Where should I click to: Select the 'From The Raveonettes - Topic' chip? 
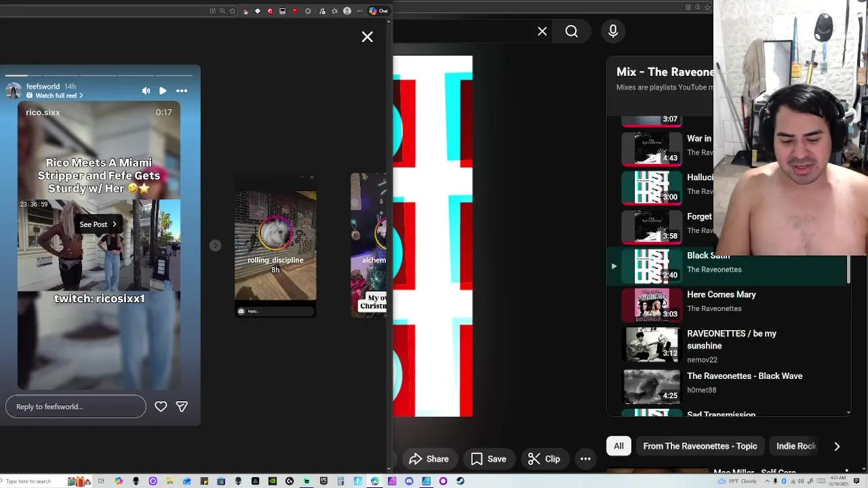click(x=700, y=446)
